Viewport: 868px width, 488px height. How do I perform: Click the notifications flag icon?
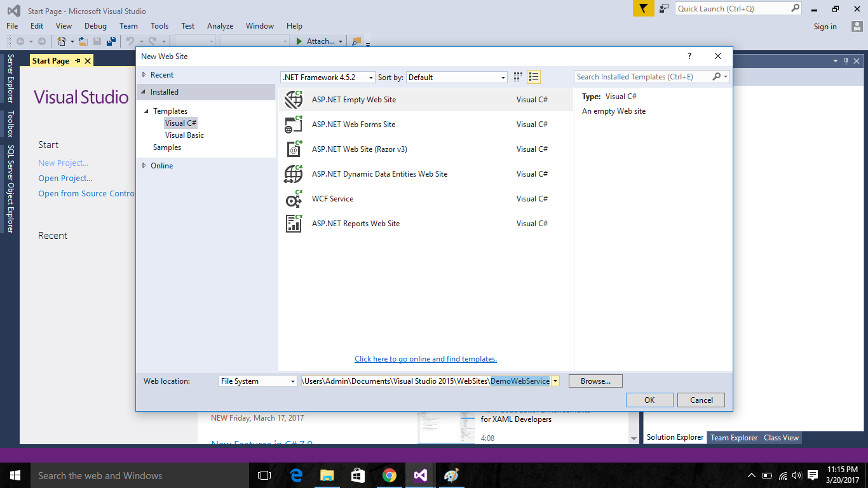click(643, 8)
